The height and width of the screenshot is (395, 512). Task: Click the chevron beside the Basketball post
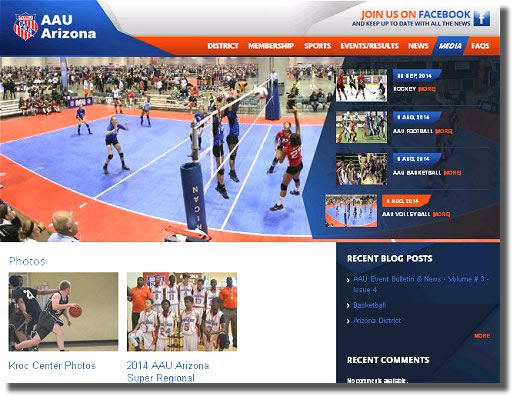(348, 305)
